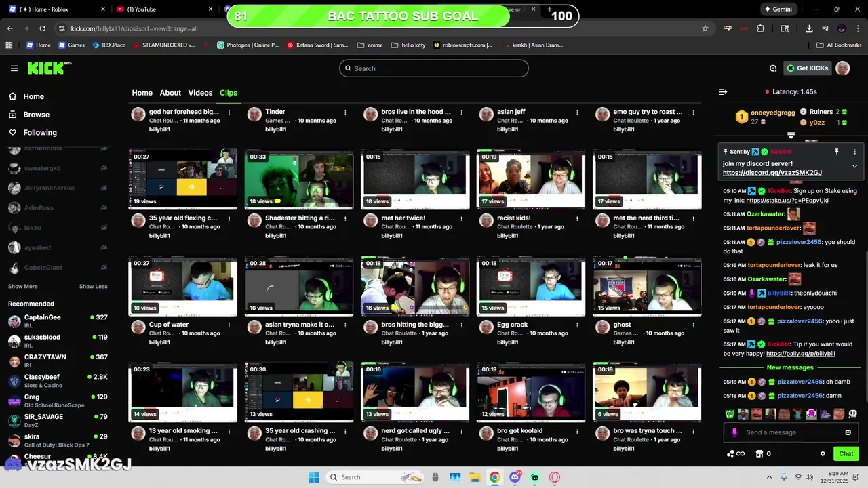Expand the pinned message chevron

(x=854, y=166)
